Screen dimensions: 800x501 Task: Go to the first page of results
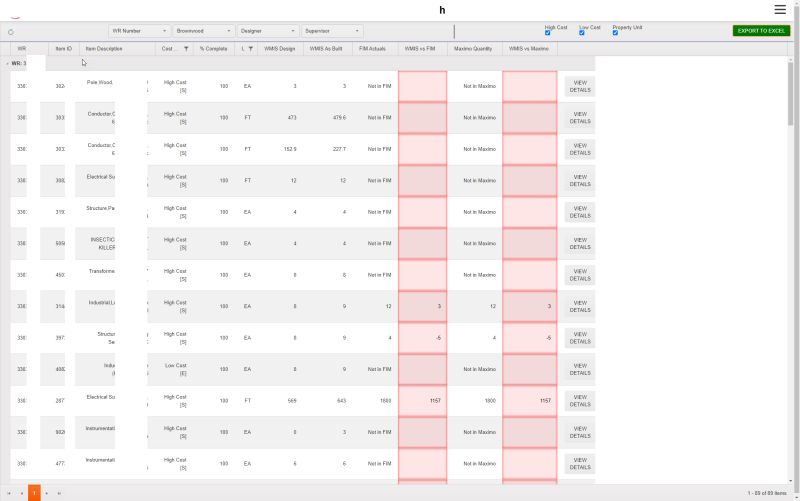(x=9, y=493)
